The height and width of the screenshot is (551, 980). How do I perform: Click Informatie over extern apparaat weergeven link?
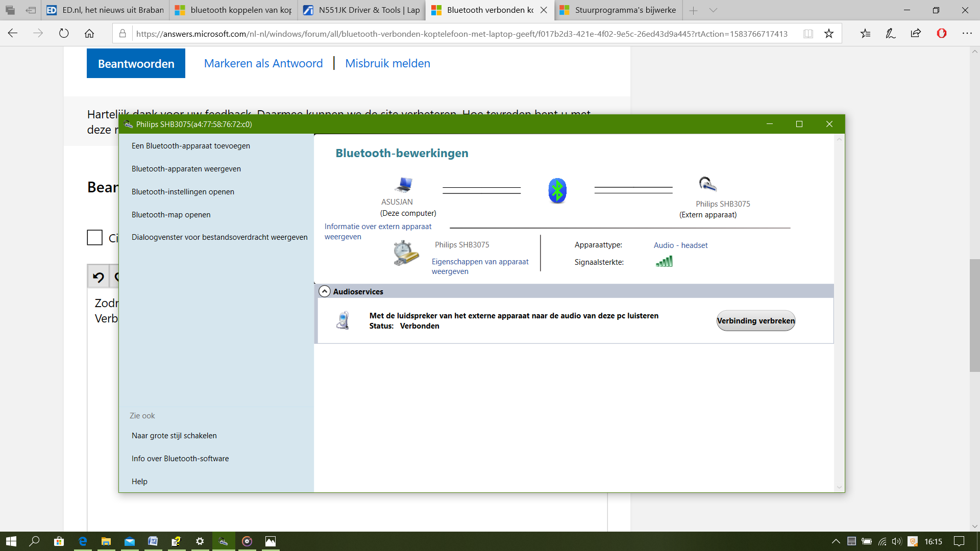(378, 231)
